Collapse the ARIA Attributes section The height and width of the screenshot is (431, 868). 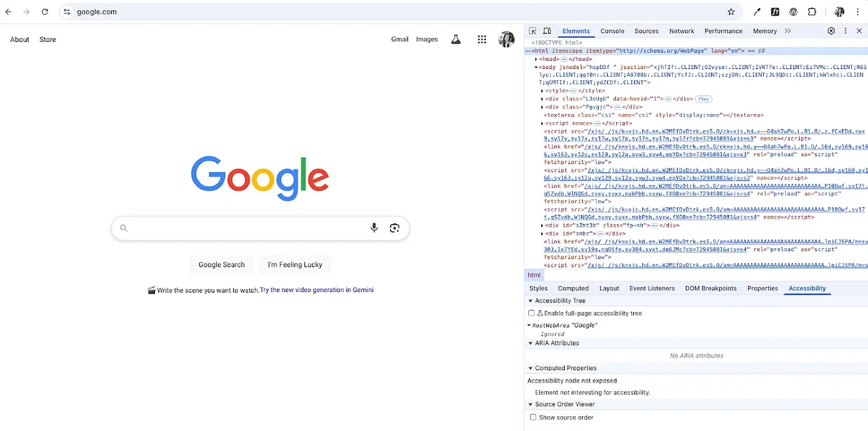(531, 344)
